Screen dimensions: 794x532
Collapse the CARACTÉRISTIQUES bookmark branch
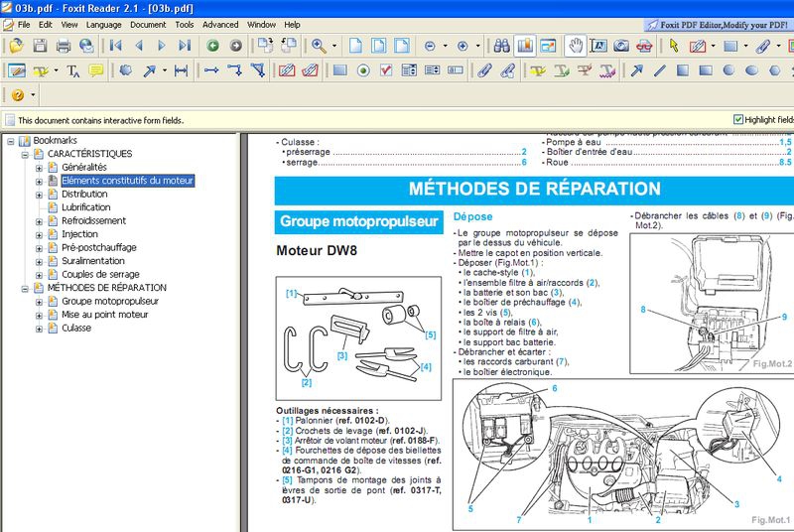25,154
